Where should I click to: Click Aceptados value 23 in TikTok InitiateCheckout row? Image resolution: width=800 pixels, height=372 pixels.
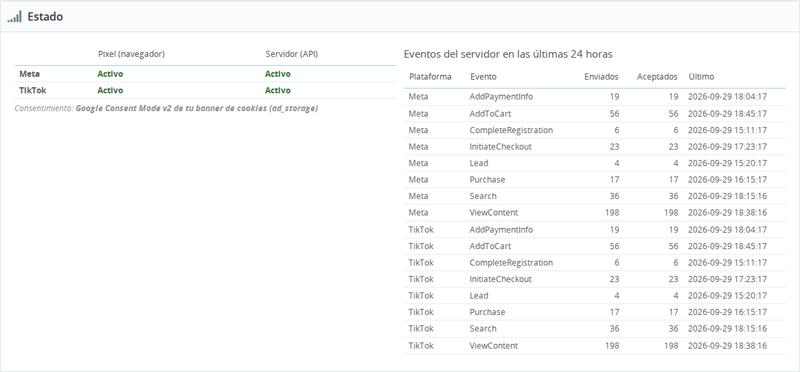673,279
